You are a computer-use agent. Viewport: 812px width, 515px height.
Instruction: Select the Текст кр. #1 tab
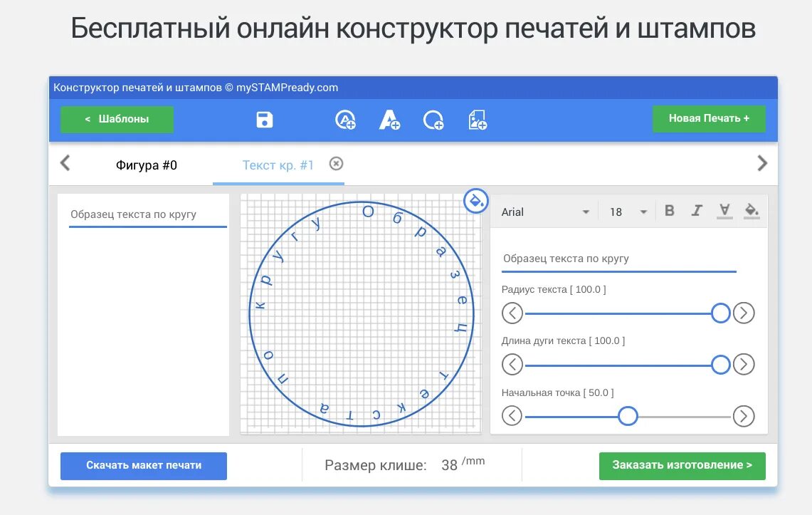tap(278, 165)
